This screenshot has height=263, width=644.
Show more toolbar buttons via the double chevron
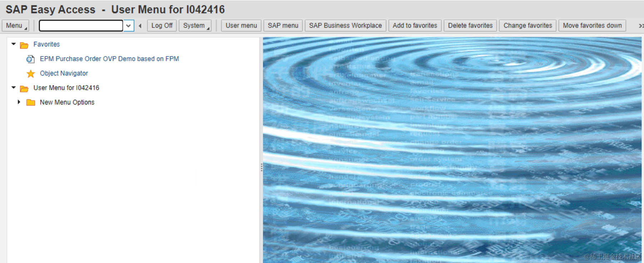[641, 26]
